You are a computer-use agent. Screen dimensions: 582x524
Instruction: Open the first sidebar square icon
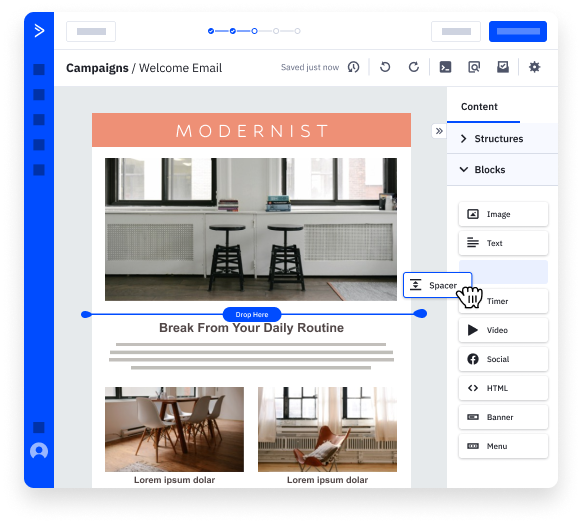tap(39, 69)
